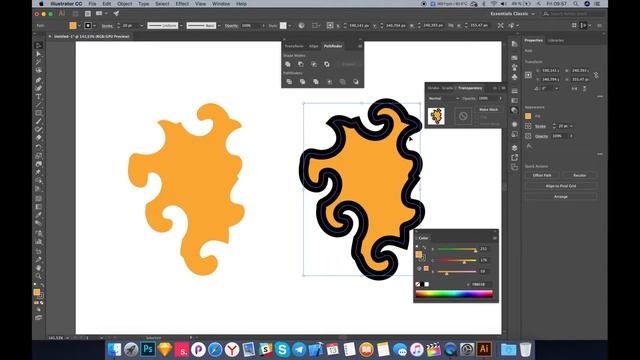This screenshot has height=360, width=640.
Task: Show more Transform options in Properties
Action: click(x=600, y=97)
